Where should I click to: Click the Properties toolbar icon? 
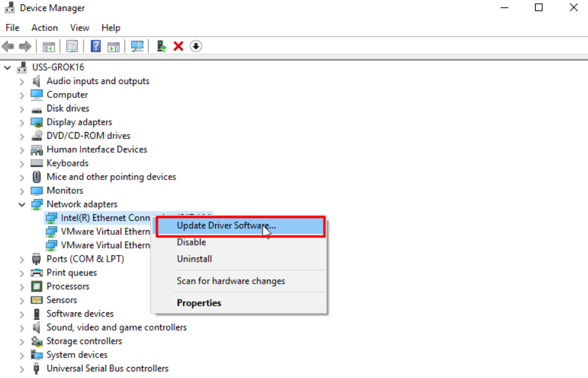click(x=72, y=46)
